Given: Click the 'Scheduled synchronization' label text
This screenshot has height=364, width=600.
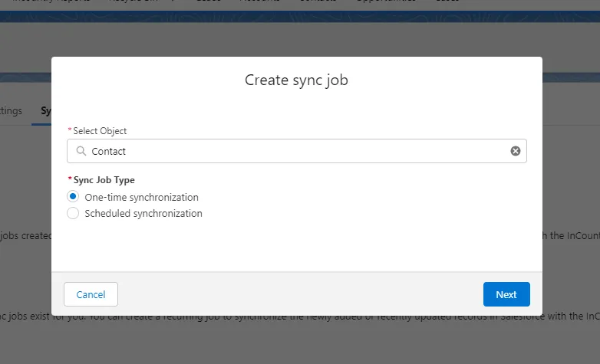Looking at the screenshot, I should point(143,214).
